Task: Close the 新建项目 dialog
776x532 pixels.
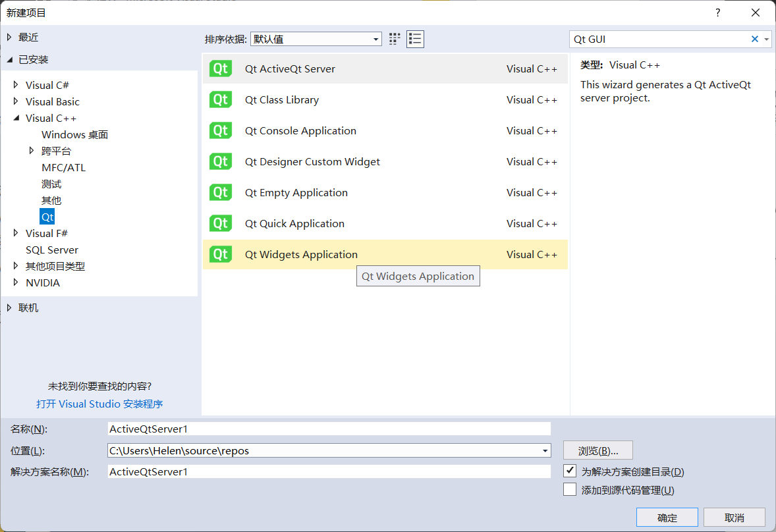Action: [755, 13]
